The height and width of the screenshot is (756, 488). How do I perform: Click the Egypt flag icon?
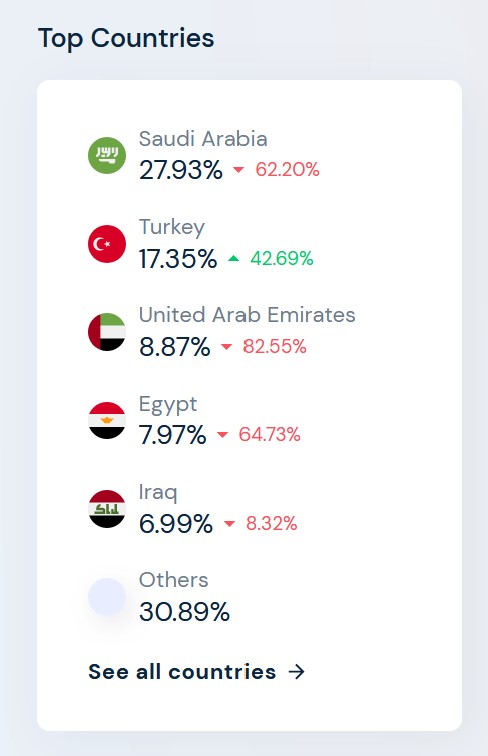click(x=107, y=420)
